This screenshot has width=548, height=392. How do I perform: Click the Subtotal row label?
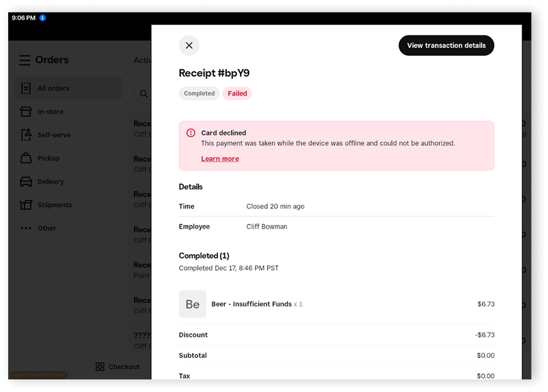click(193, 355)
